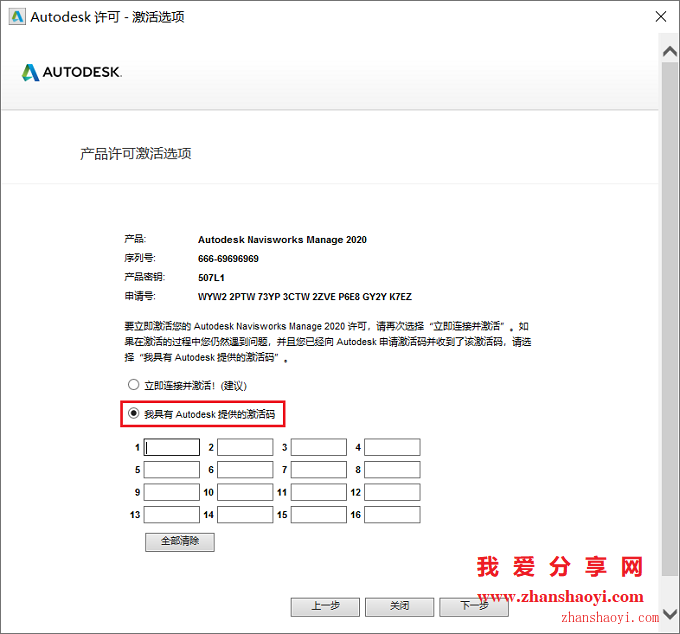Click activation code field 3
This screenshot has height=634, width=680.
[x=319, y=447]
